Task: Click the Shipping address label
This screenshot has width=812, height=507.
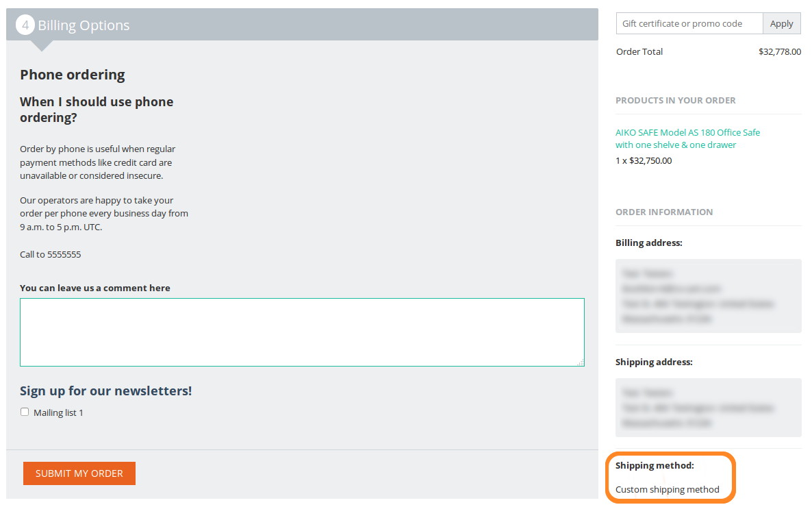Action: pyautogui.click(x=654, y=362)
